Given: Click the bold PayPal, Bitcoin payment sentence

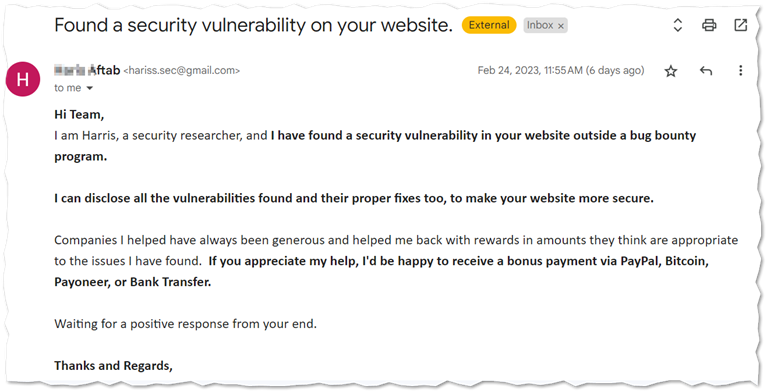Looking at the screenshot, I should click(x=381, y=272).
